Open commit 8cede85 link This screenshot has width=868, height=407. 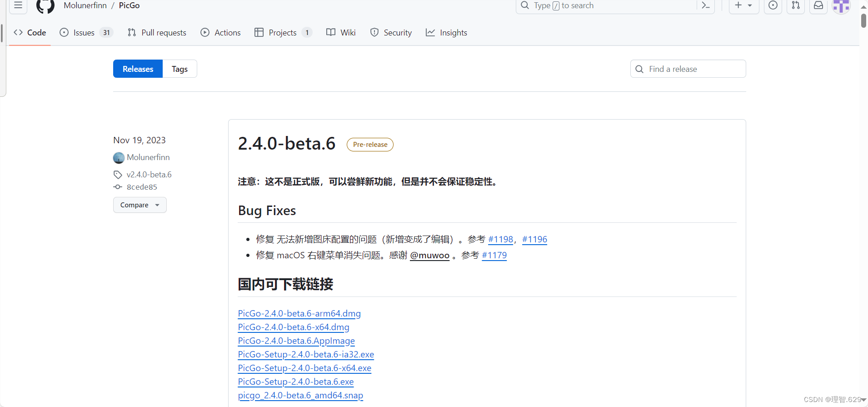[142, 187]
